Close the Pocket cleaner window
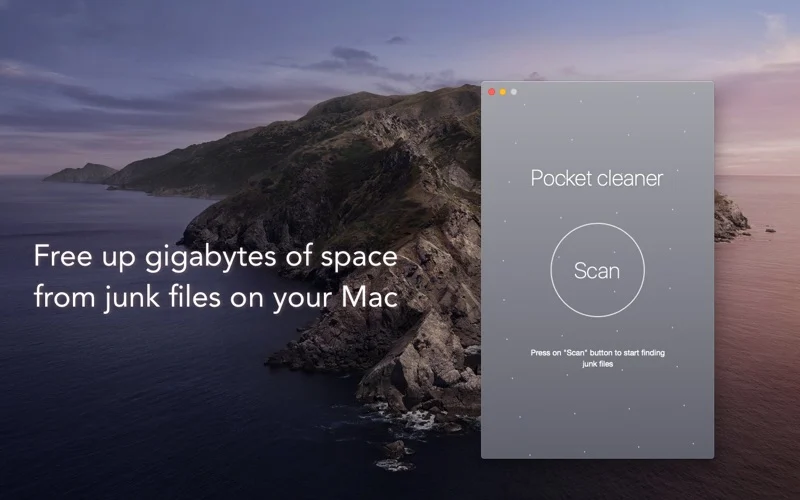800x500 pixels. click(x=491, y=92)
